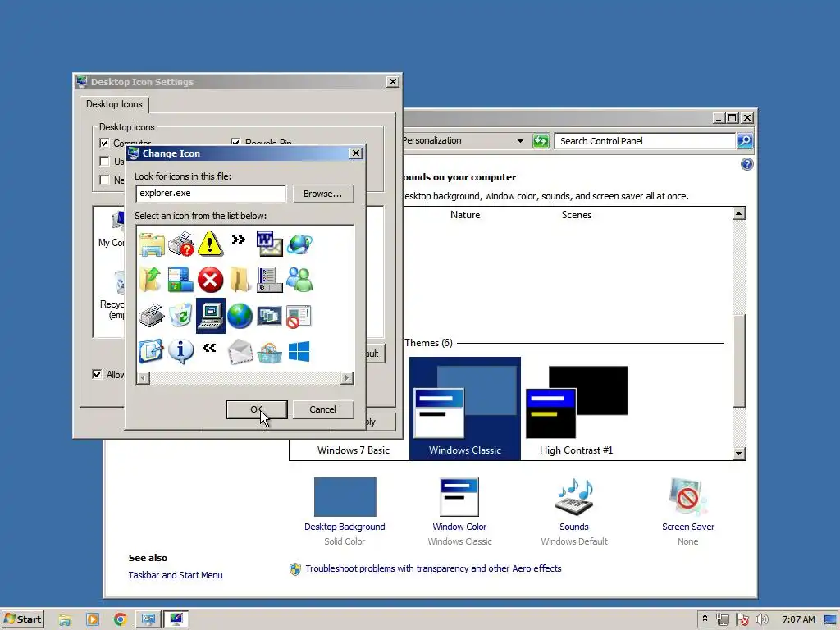Launch Windows Media Player from taskbar
Screen dimensions: 840x630
(93, 619)
